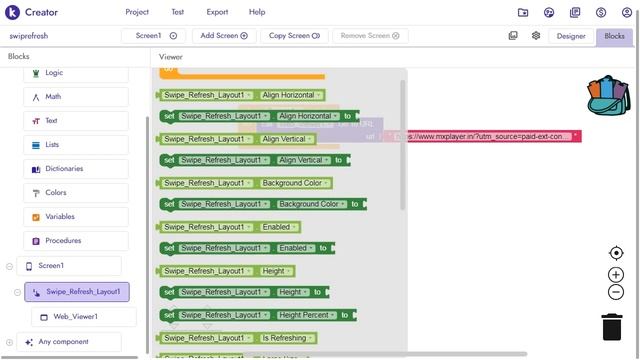The image size is (640, 360).
Task: Open the Project menu
Action: point(137,12)
